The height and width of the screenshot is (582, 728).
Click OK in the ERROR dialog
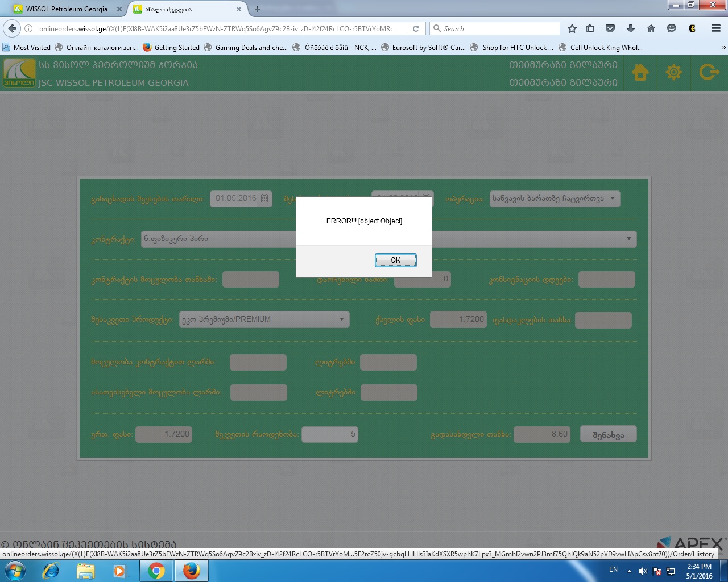[x=396, y=260]
